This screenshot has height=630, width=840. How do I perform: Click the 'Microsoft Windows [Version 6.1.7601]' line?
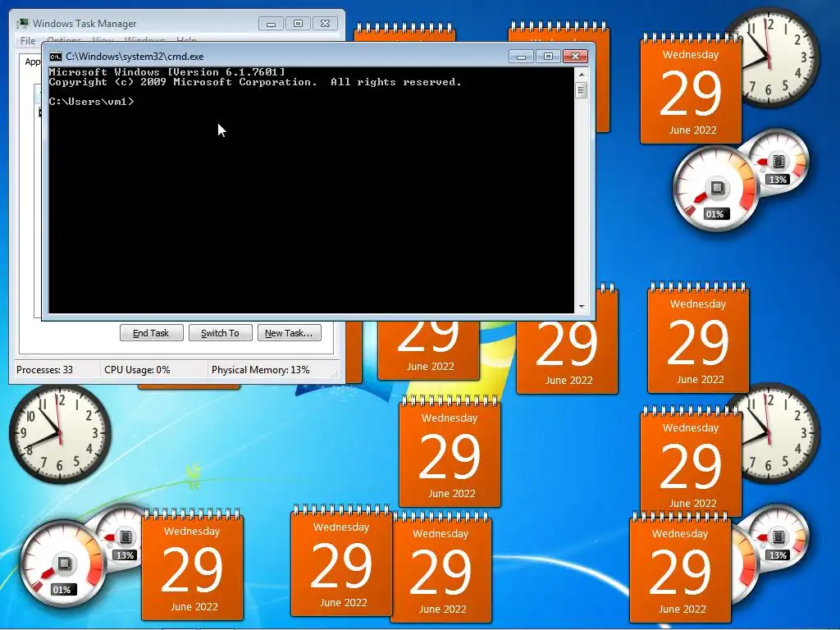click(167, 72)
